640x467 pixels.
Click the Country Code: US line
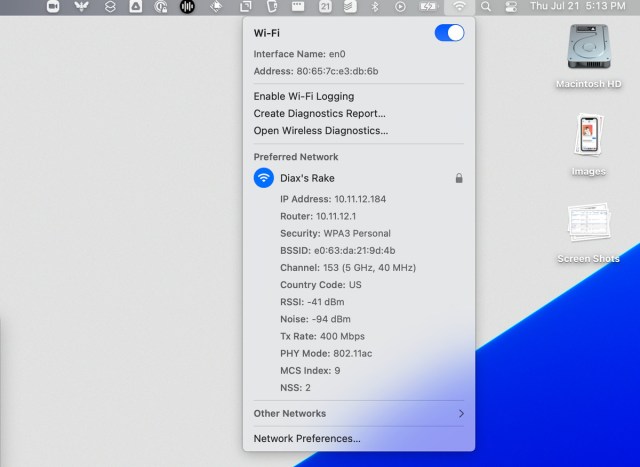(321, 285)
